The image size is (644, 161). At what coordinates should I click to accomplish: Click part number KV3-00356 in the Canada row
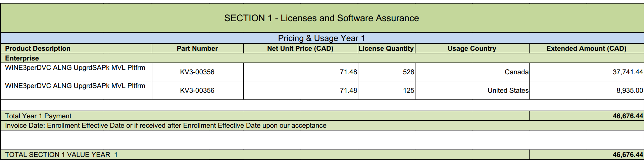tap(197, 72)
